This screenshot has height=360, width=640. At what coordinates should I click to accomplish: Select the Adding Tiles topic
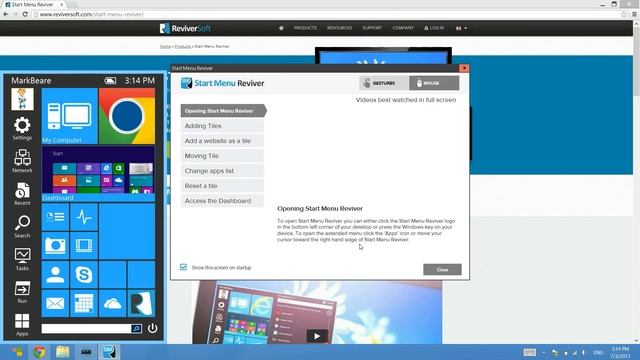[222, 126]
